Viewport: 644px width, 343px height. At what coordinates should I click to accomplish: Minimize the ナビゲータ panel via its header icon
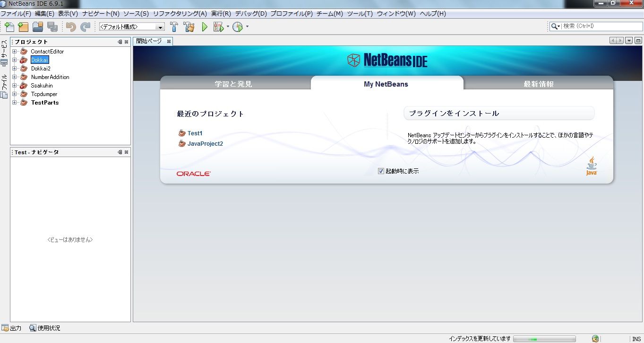[120, 152]
